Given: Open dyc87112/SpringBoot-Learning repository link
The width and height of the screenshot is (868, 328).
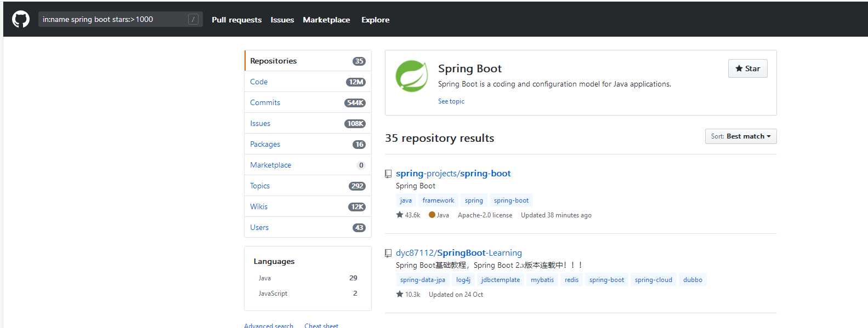Looking at the screenshot, I should coord(459,253).
